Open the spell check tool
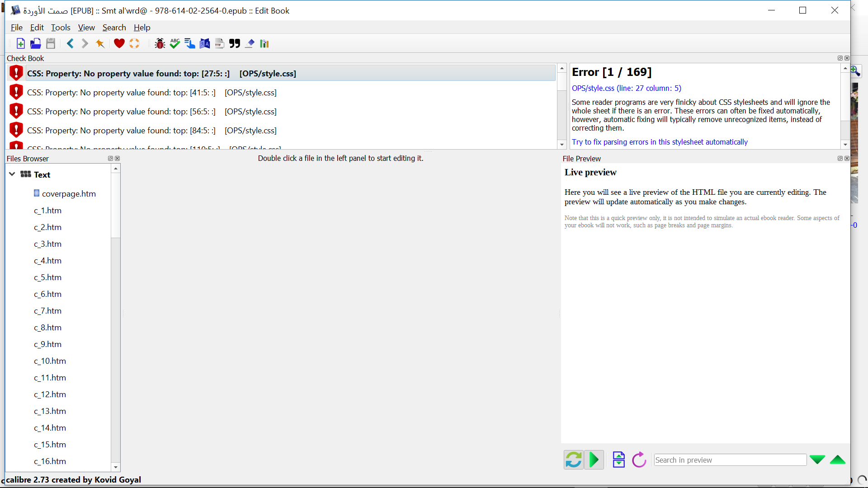Image resolution: width=868 pixels, height=488 pixels. click(x=175, y=43)
